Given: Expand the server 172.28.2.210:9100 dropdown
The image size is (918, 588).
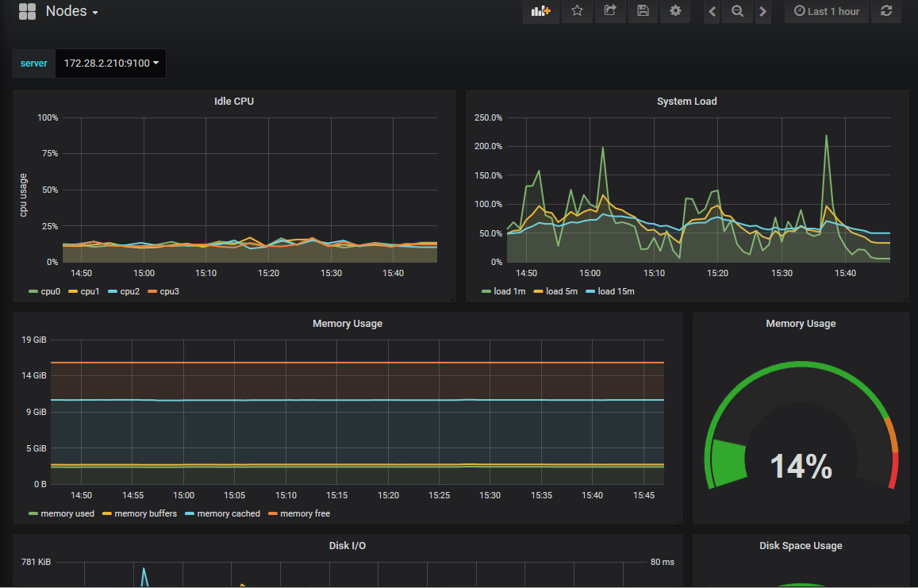Looking at the screenshot, I should [x=110, y=63].
